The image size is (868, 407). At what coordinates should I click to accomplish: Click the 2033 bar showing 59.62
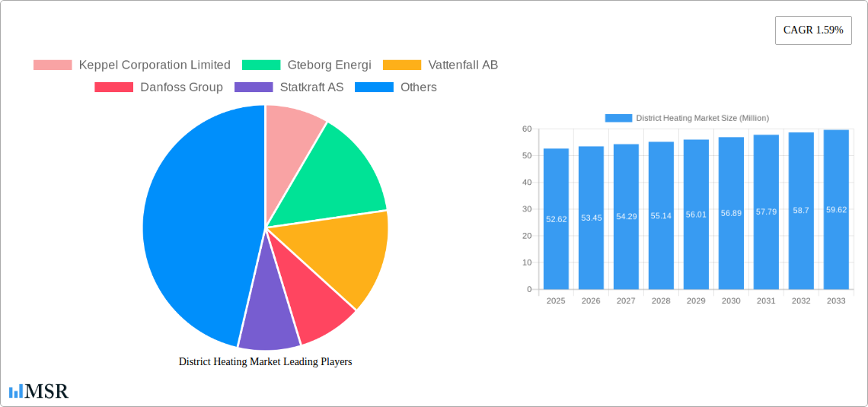pos(836,209)
